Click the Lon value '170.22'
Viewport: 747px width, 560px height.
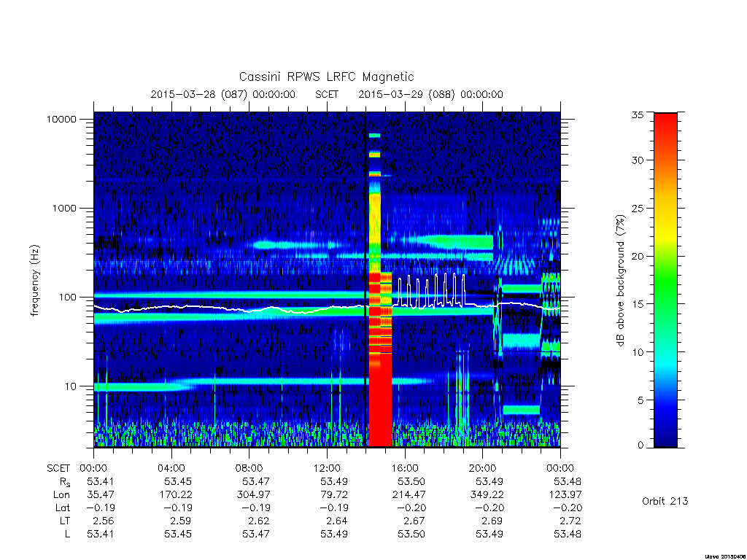point(175,495)
